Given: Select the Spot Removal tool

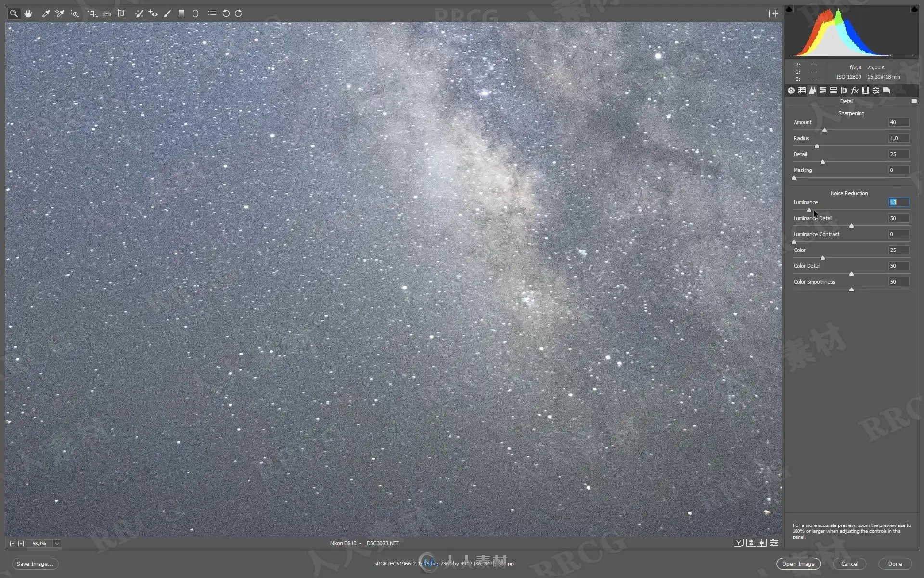Looking at the screenshot, I should [139, 13].
